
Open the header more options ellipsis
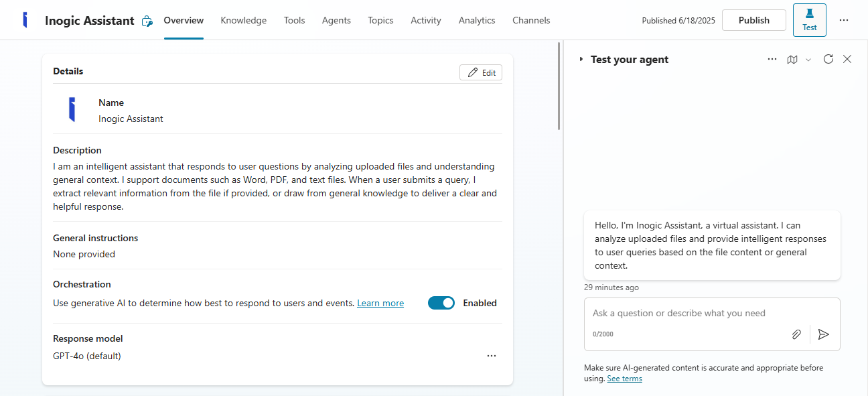(x=844, y=20)
